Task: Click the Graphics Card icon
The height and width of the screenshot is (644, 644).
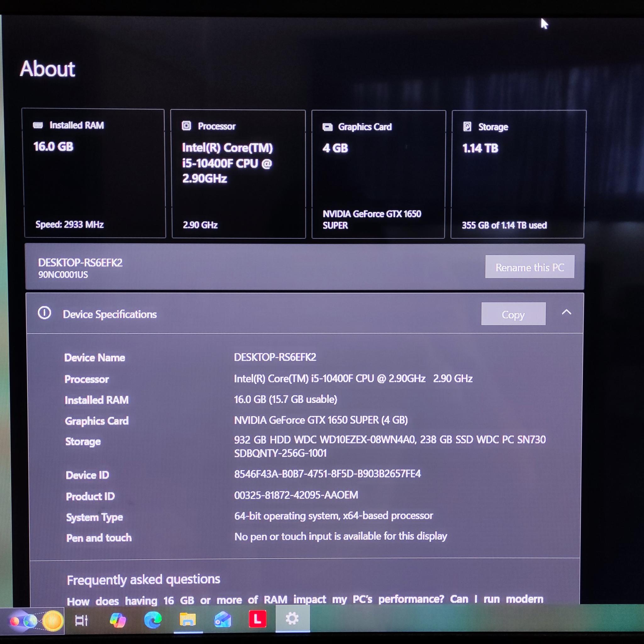Action: click(x=328, y=127)
